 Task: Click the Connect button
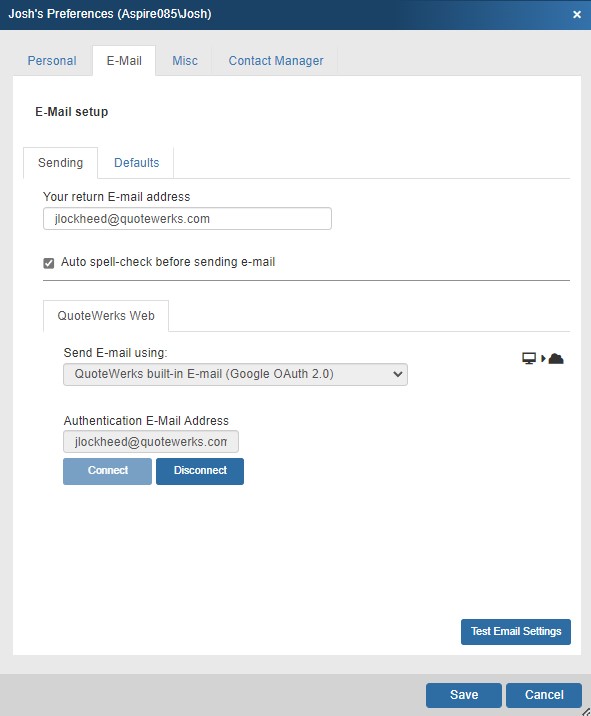(x=107, y=471)
